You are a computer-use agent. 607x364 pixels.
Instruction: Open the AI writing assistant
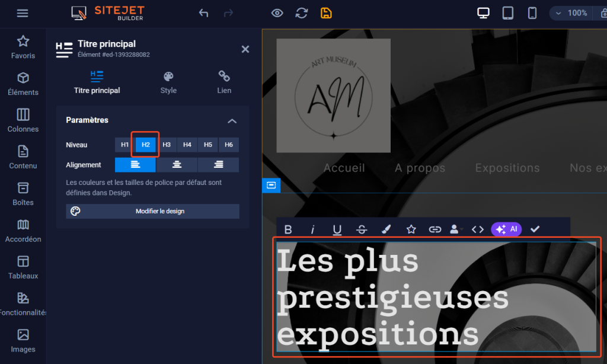pos(506,229)
